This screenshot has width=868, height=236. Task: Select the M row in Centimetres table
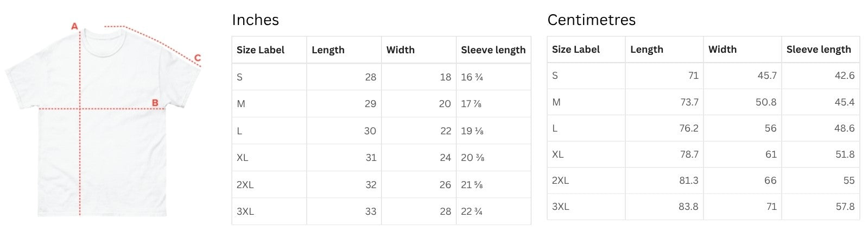pyautogui.click(x=704, y=102)
